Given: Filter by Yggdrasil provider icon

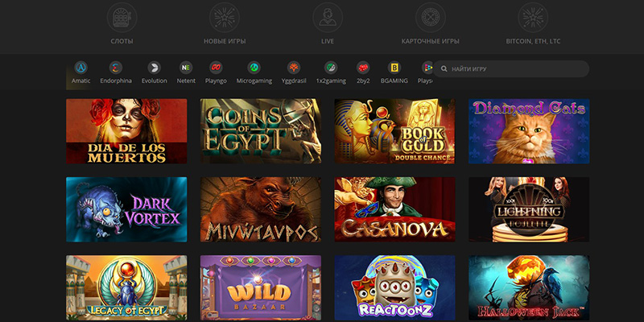Looking at the screenshot, I should pyautogui.click(x=294, y=68).
